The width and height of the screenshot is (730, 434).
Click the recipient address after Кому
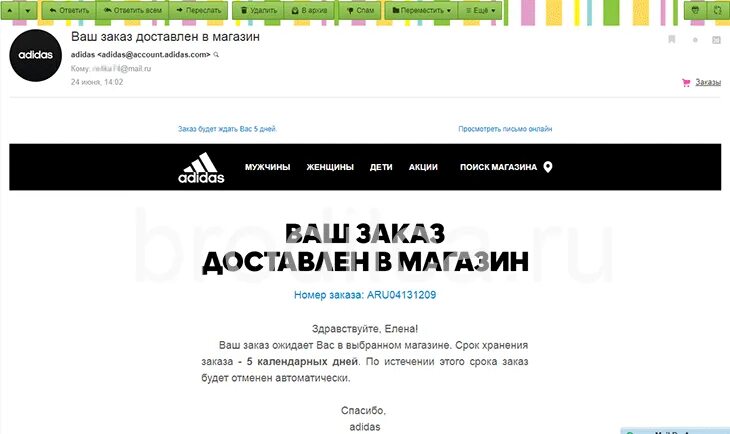click(121, 68)
